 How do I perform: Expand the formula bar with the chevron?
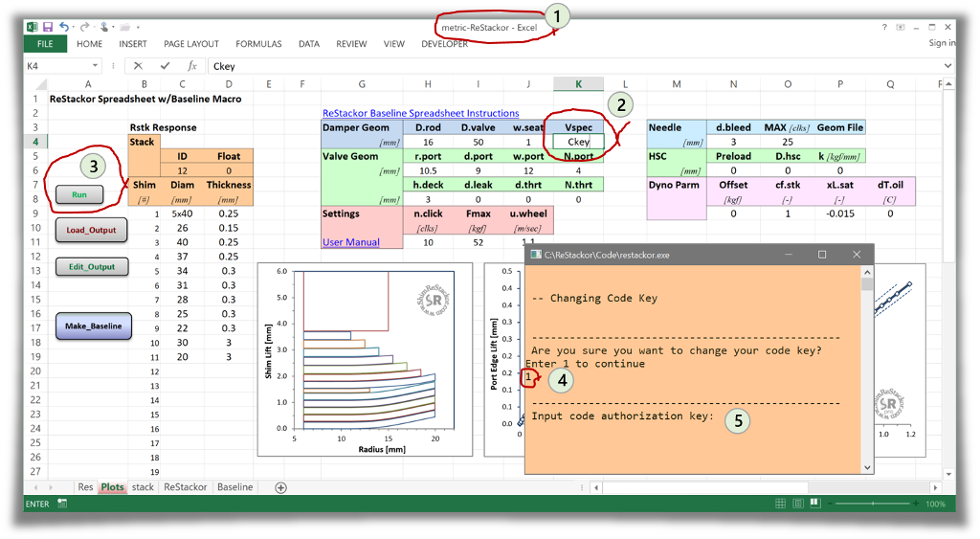coord(947,66)
